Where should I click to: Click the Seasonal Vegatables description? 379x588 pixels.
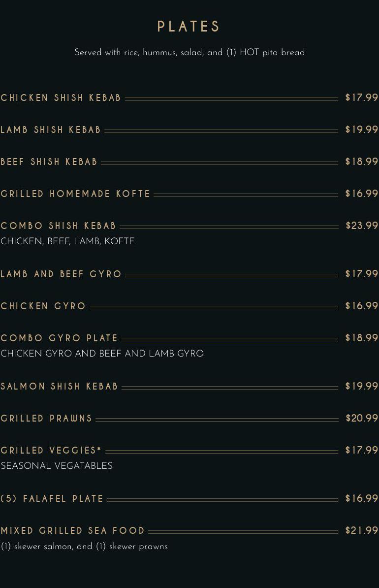coord(57,466)
